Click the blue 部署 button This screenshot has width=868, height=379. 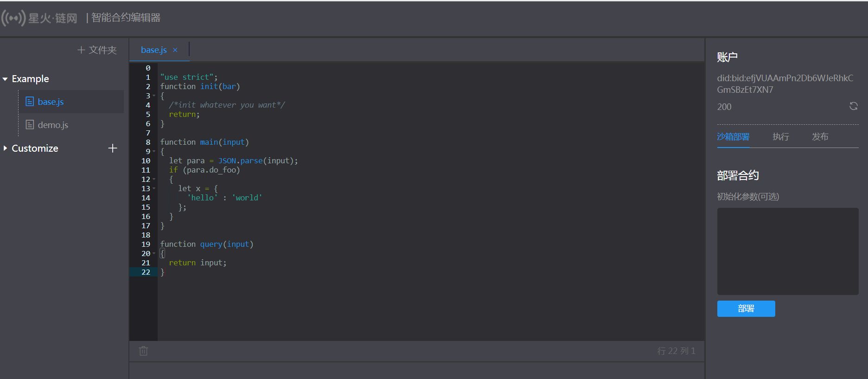click(746, 308)
